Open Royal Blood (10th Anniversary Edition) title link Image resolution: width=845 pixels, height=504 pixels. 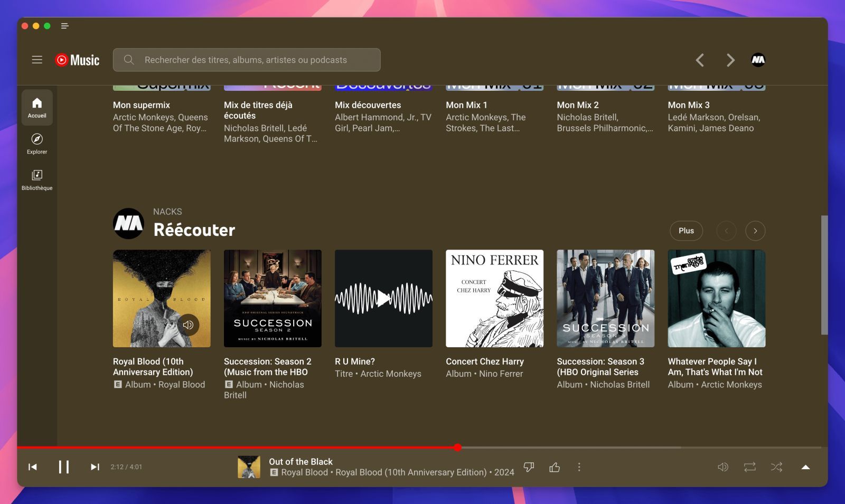pos(153,367)
